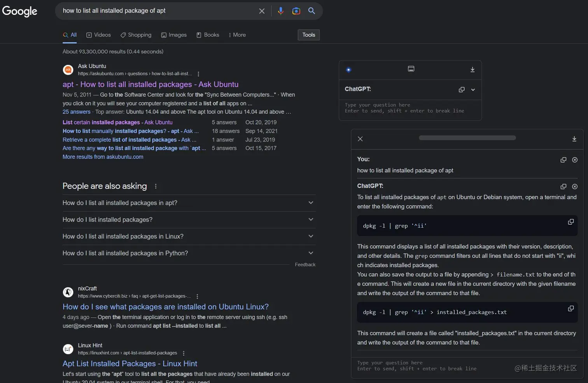Click the Linux Hint site favicon
This screenshot has height=383, width=588.
click(68, 349)
